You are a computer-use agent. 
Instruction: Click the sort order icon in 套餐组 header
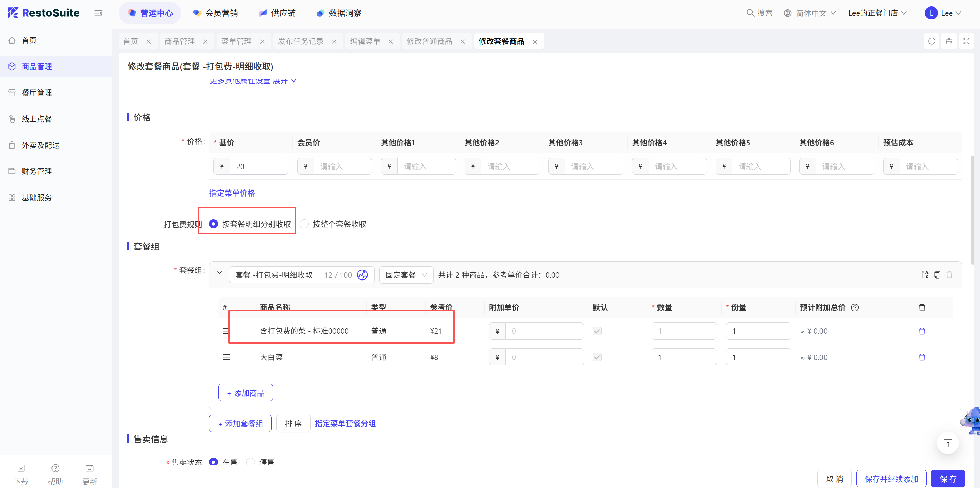(x=924, y=274)
